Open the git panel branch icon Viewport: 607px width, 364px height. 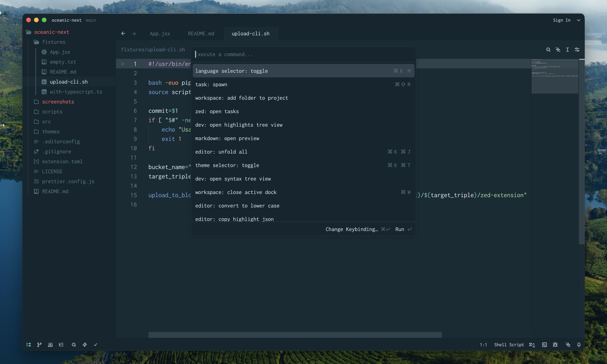[39, 345]
